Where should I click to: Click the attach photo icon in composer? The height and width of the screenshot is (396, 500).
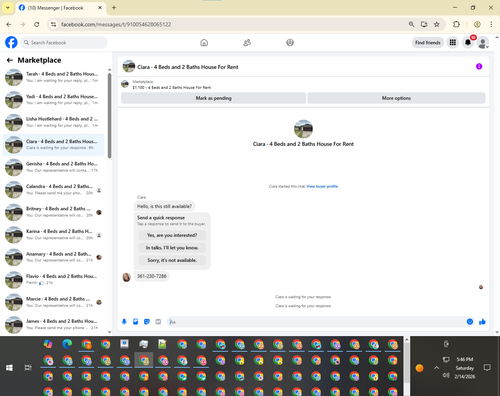coord(136,322)
